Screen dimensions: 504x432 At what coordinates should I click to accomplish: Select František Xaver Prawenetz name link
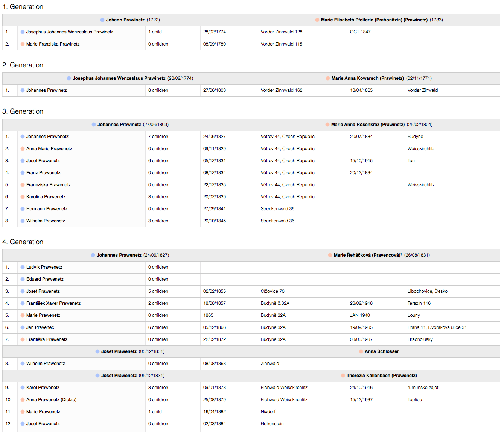click(53, 303)
